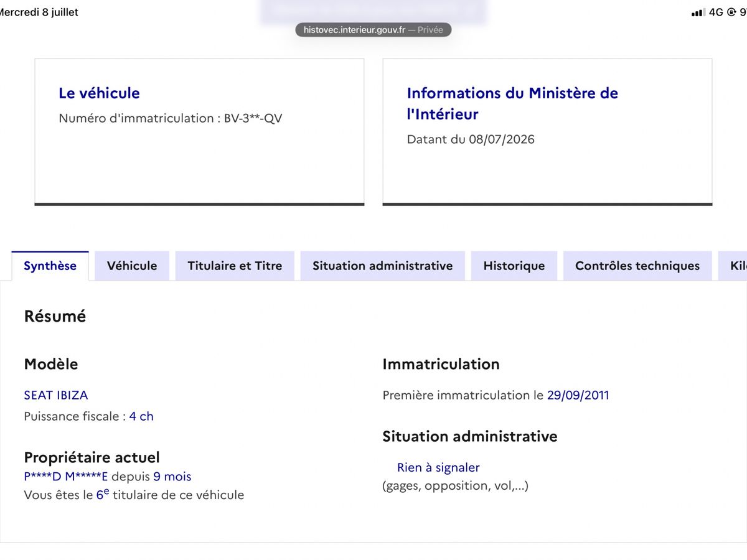Tap the date Mercredi 8 juillet in status bar
This screenshot has height=560, width=747.
(39, 12)
